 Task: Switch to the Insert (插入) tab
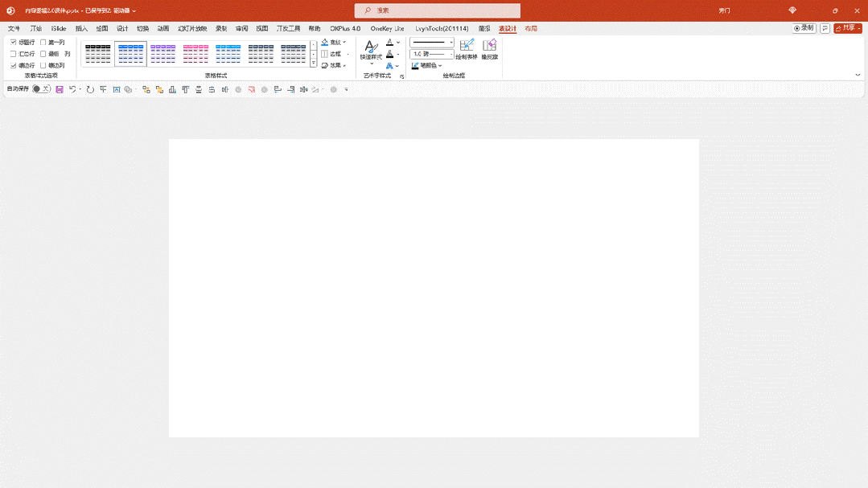[81, 28]
